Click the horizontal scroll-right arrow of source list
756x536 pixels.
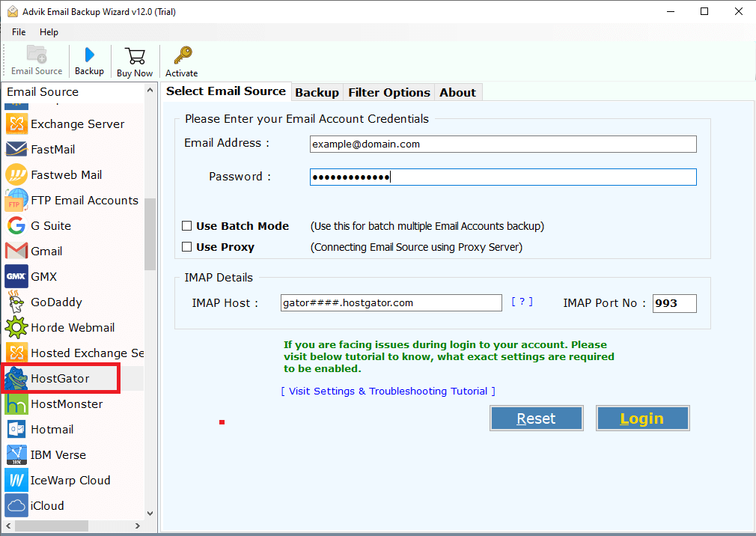pos(138,526)
